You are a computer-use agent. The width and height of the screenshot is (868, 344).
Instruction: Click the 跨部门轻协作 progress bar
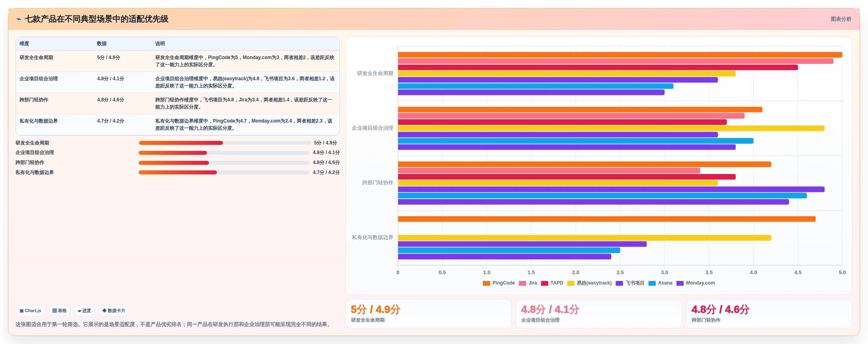pos(224,163)
